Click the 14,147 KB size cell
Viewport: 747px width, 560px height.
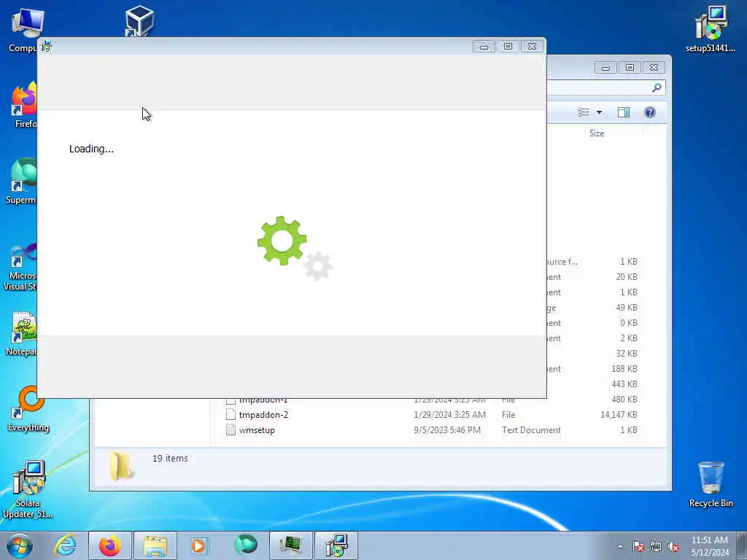coord(619,415)
